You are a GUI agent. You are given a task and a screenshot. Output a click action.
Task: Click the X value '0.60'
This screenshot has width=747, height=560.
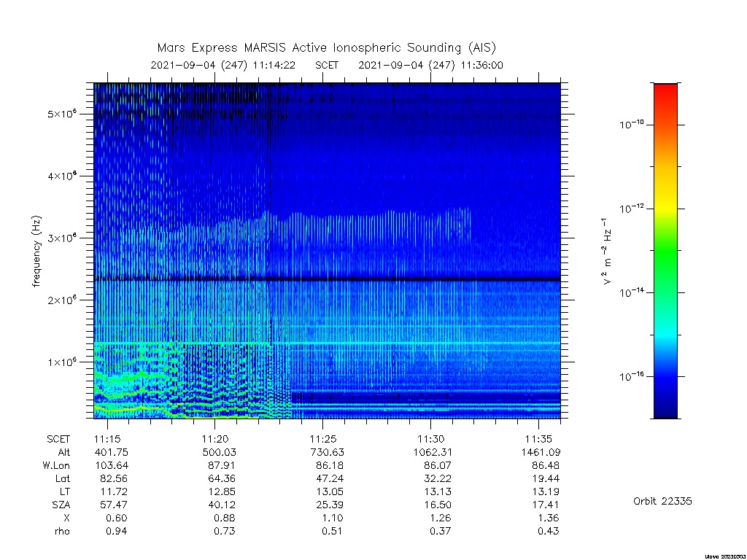click(116, 518)
